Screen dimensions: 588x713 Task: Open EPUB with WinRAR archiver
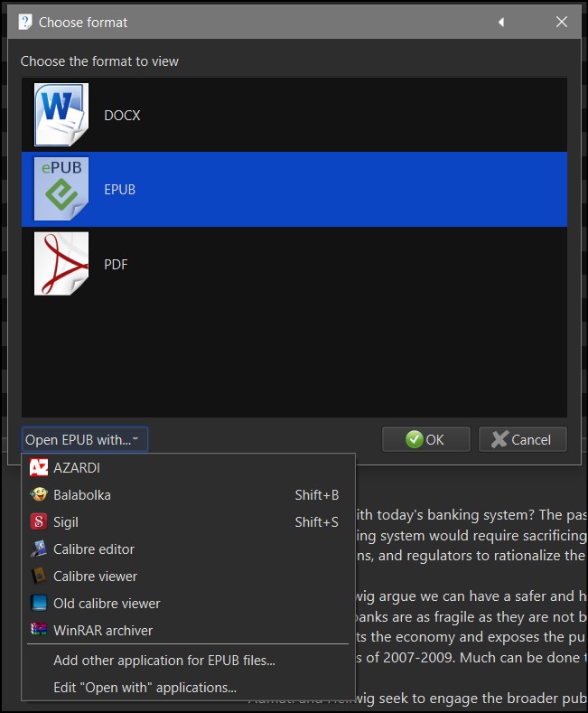point(188,630)
